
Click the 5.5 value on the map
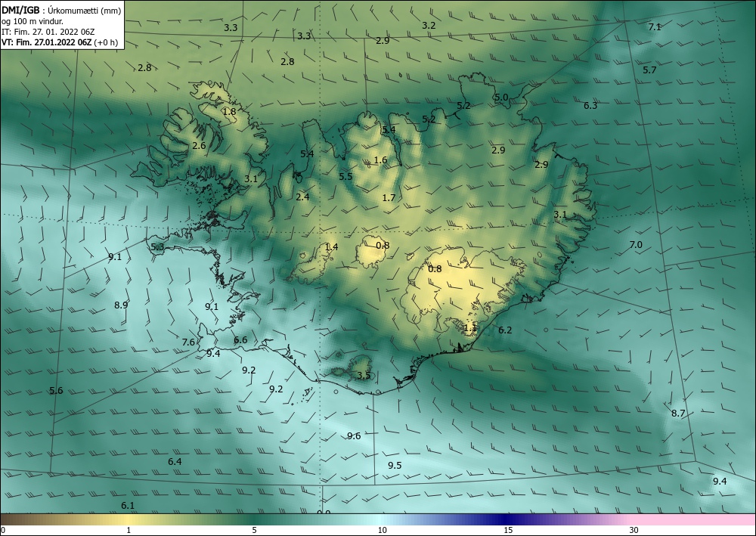345,176
